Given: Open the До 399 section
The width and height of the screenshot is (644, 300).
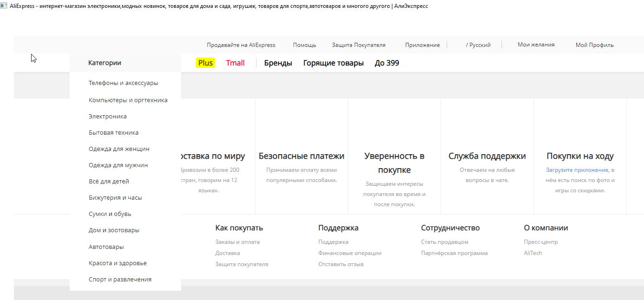Looking at the screenshot, I should click(387, 63).
